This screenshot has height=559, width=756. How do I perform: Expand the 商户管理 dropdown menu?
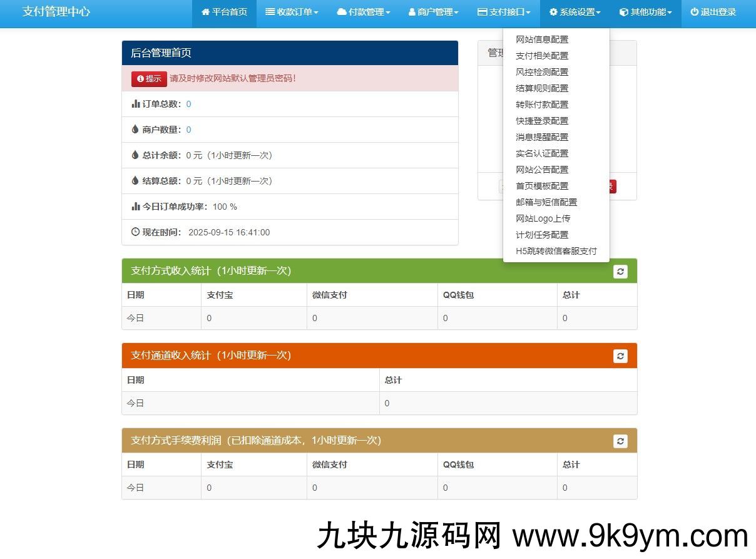click(434, 13)
